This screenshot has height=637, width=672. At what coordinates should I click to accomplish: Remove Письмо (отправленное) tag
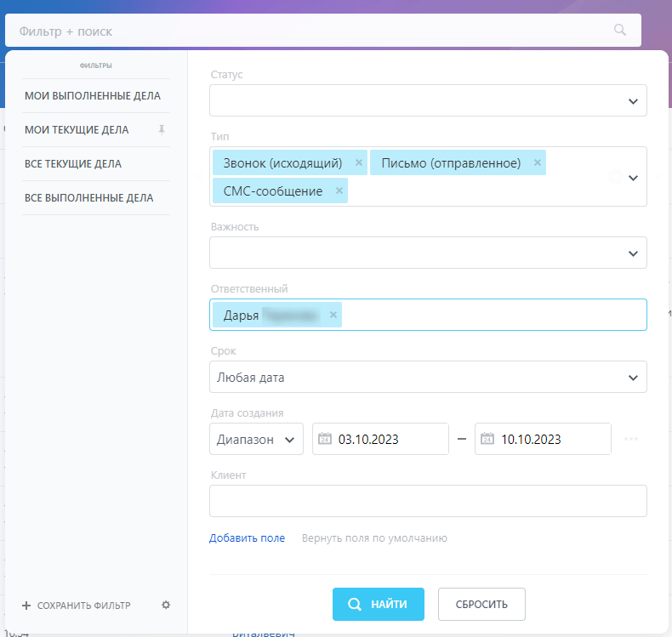537,162
